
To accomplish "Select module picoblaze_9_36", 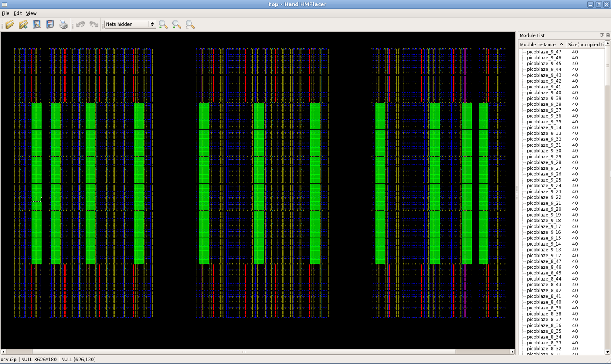I will (x=544, y=116).
